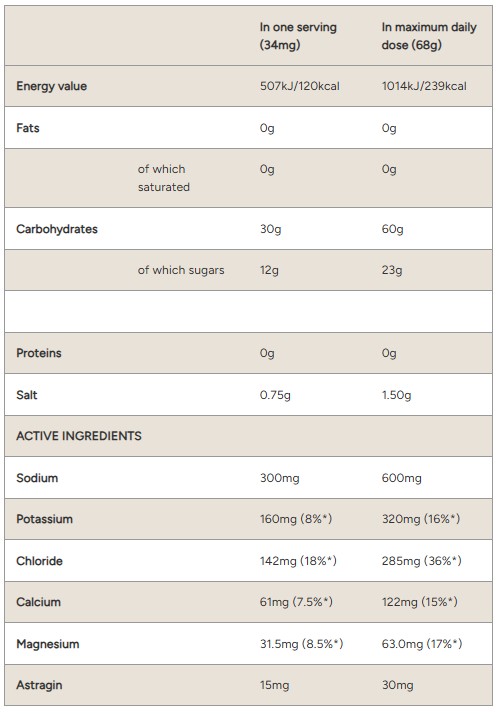Click the 0.75g Salt serving value
The image size is (498, 715).
pos(275,395)
